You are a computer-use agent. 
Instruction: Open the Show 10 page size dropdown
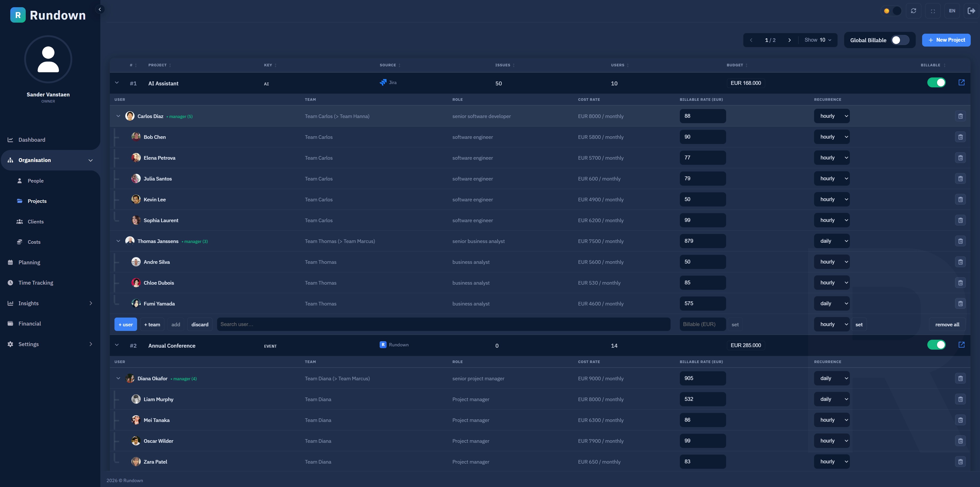pyautogui.click(x=818, y=40)
